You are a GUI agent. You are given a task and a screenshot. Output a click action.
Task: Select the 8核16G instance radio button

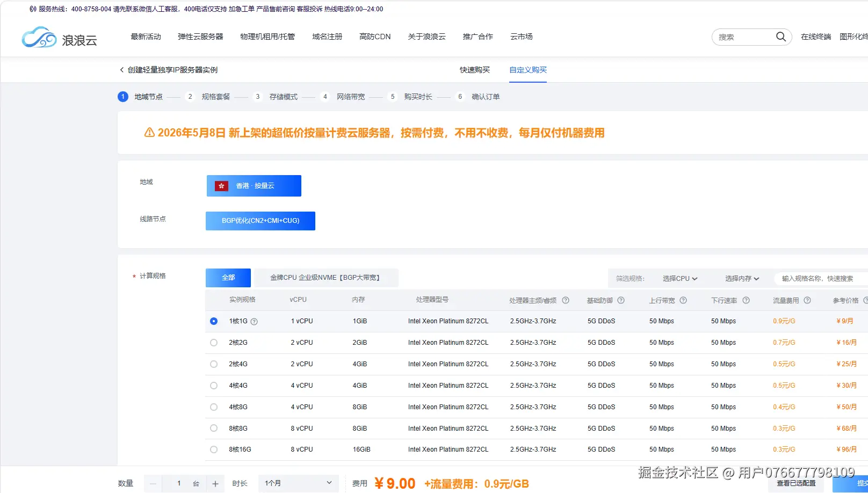(x=214, y=450)
